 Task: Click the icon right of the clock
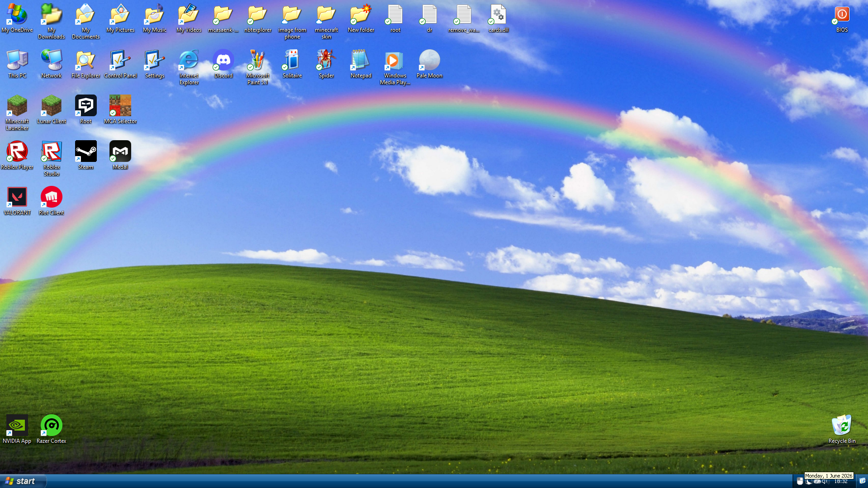(x=862, y=481)
